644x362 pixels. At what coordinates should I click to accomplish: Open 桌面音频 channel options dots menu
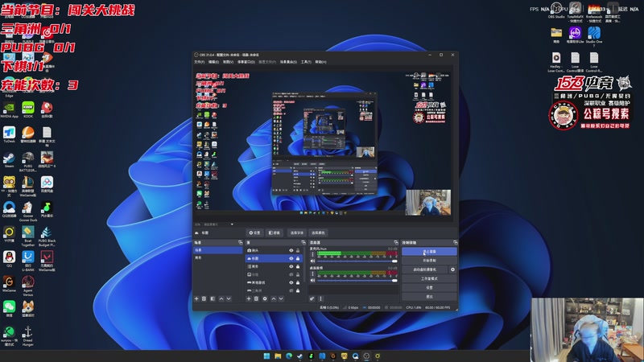pyautogui.click(x=312, y=274)
